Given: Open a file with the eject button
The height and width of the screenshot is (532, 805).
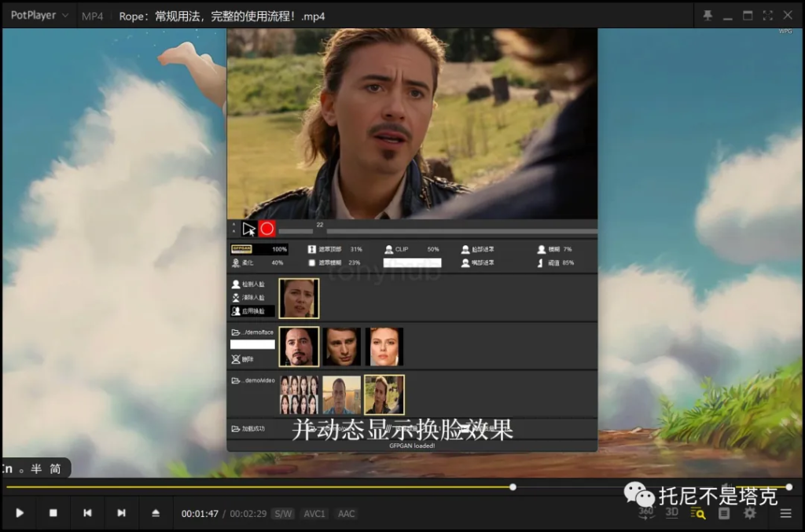Looking at the screenshot, I should point(156,513).
